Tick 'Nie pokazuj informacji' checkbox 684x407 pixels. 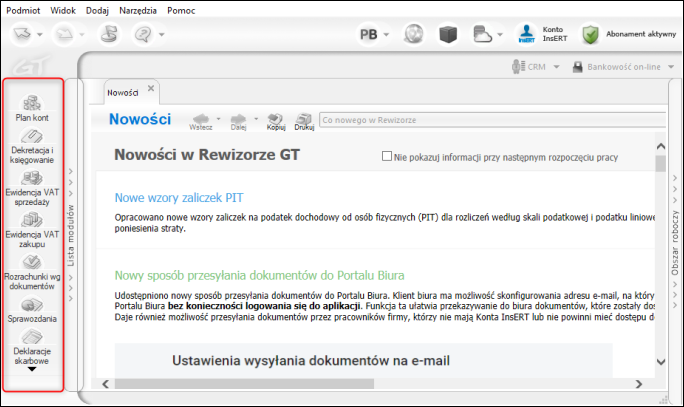coord(386,156)
